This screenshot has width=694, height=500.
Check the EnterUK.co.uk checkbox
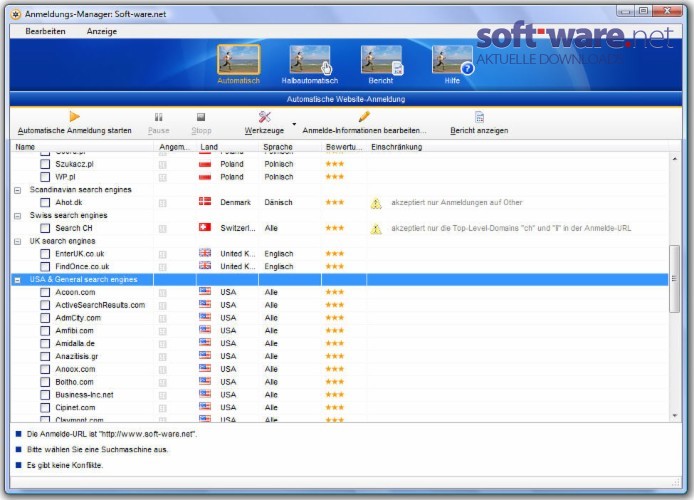tap(45, 254)
